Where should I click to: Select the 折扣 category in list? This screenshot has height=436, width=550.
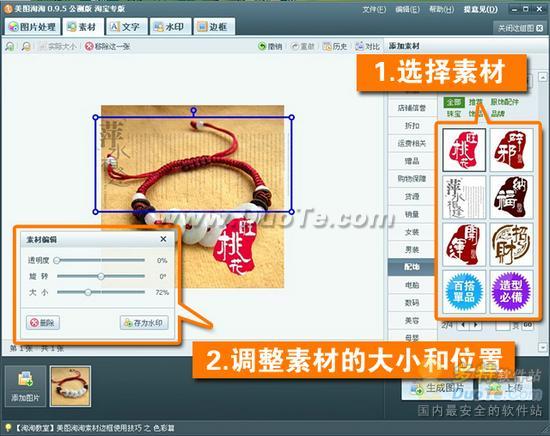(x=412, y=126)
